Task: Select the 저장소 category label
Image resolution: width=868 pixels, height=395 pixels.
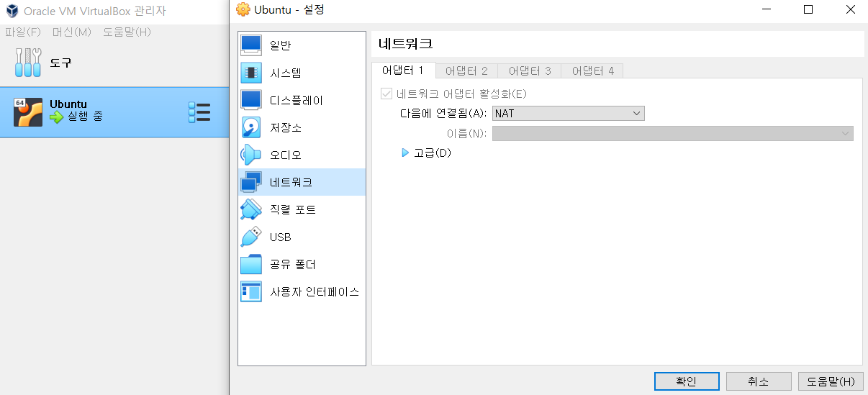Action: click(285, 127)
